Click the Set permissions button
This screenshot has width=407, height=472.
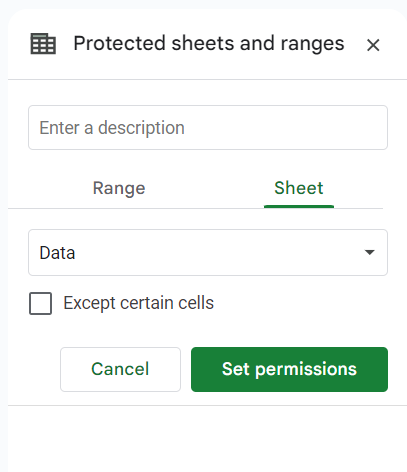[x=289, y=369]
